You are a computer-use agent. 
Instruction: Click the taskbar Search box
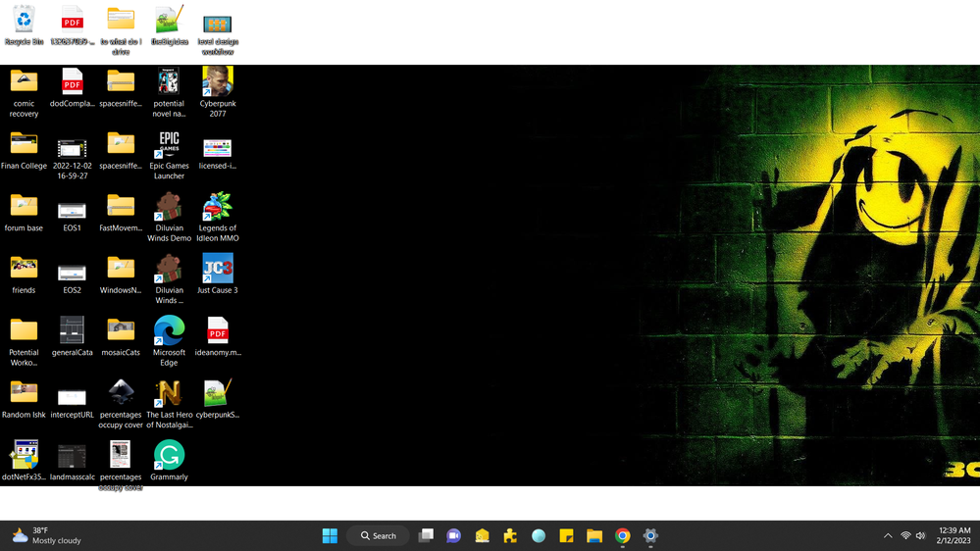coord(379,535)
